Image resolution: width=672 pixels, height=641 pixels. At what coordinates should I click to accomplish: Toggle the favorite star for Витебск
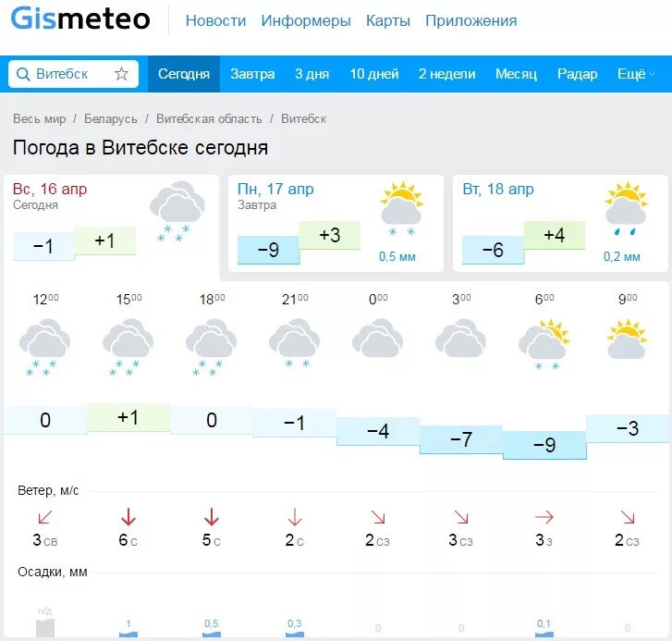[121, 74]
